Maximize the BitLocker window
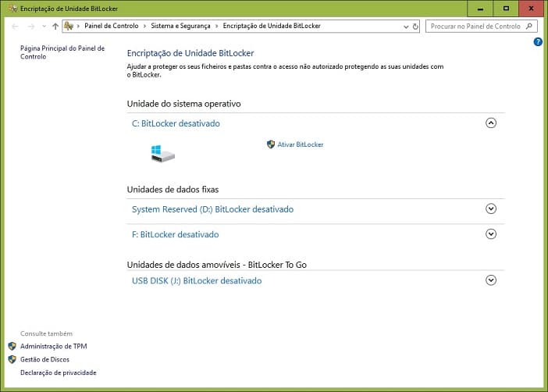Viewport: 548px width, 392px height. [506, 9]
